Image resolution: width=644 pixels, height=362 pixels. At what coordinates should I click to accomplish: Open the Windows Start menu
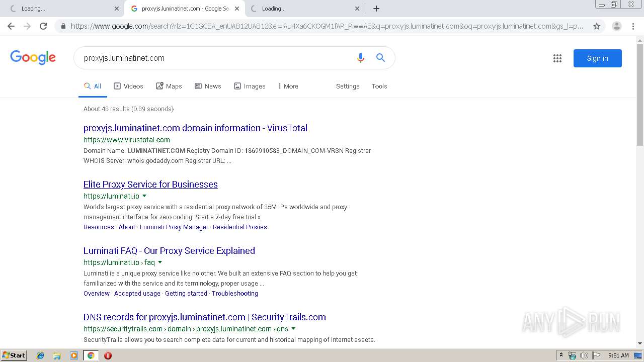14,355
